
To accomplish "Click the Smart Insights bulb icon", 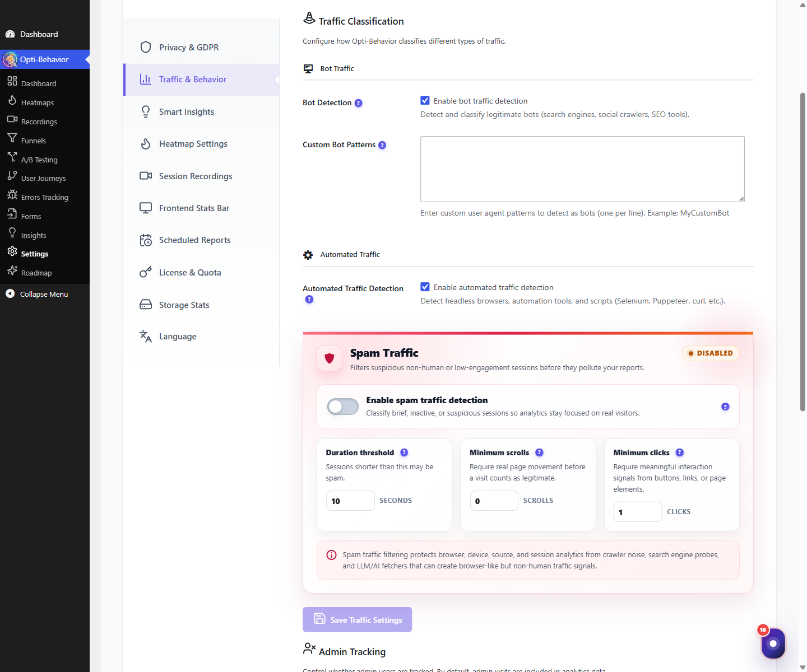I will [x=146, y=111].
